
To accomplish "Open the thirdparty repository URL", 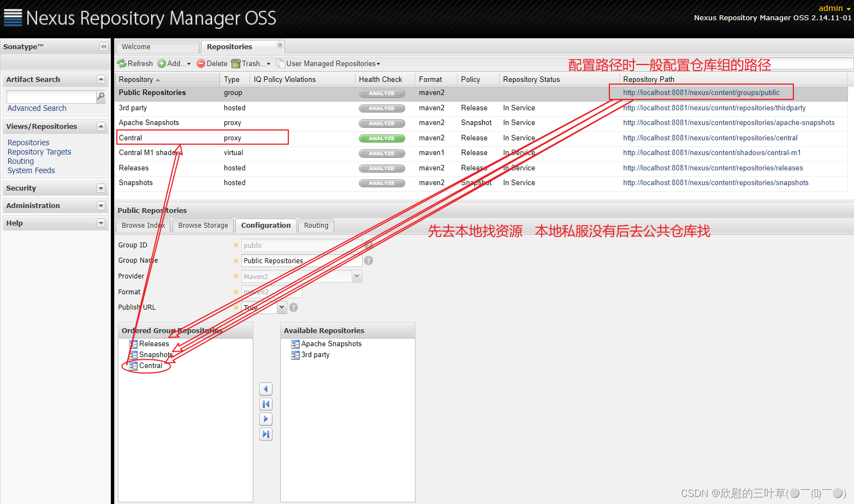I will click(714, 108).
